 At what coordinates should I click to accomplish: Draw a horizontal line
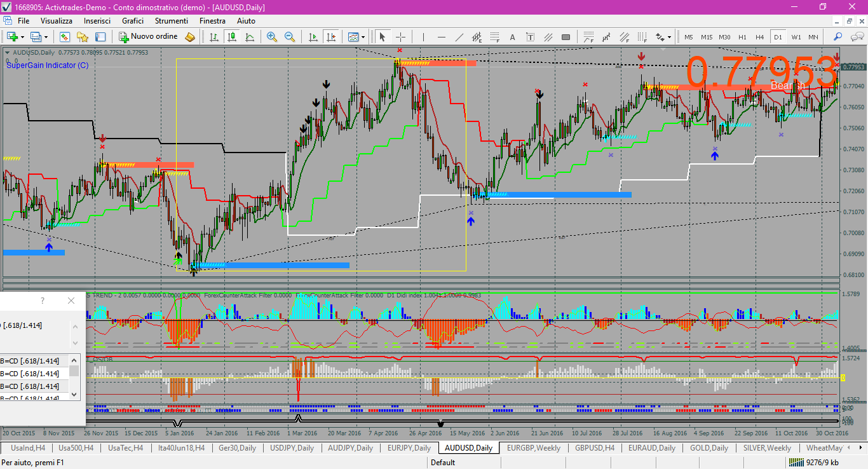tap(441, 37)
